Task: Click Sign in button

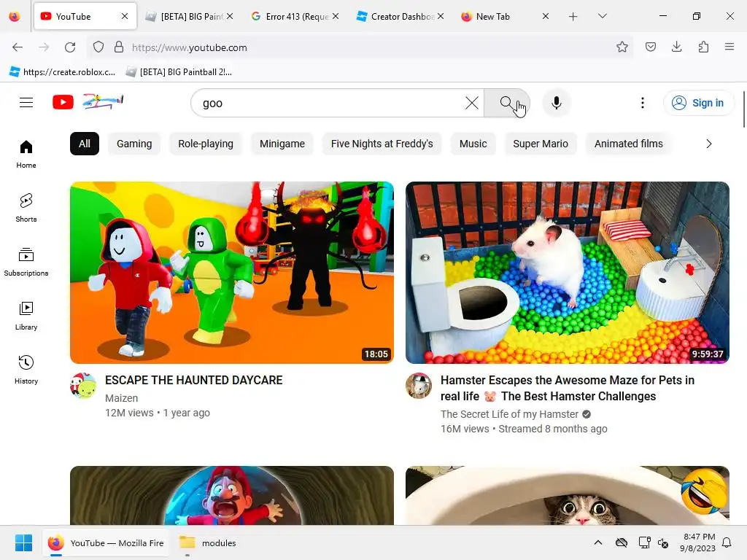Action: (x=698, y=103)
